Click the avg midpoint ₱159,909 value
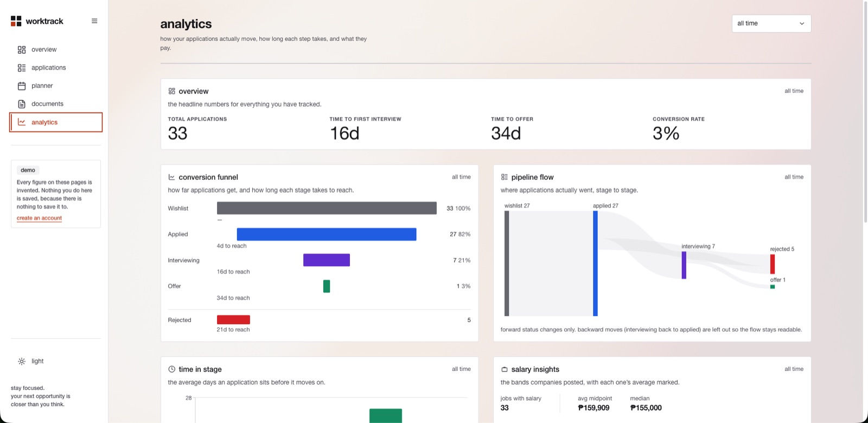Screen dimensions: 868x423 [593, 408]
